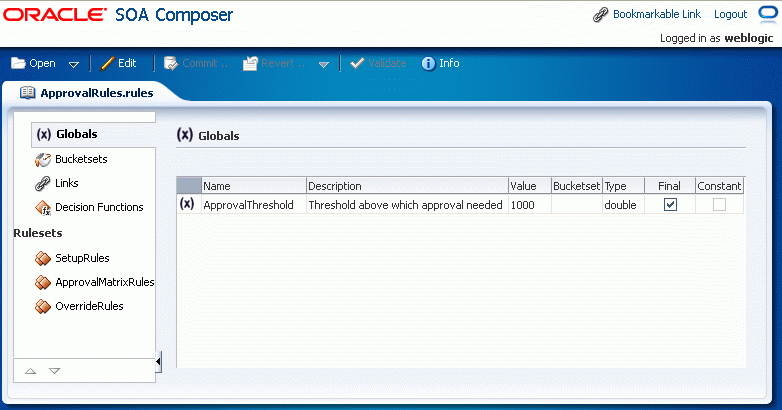This screenshot has height=410, width=782.
Task: Click the Oracle ring logo icon
Action: pos(768,13)
